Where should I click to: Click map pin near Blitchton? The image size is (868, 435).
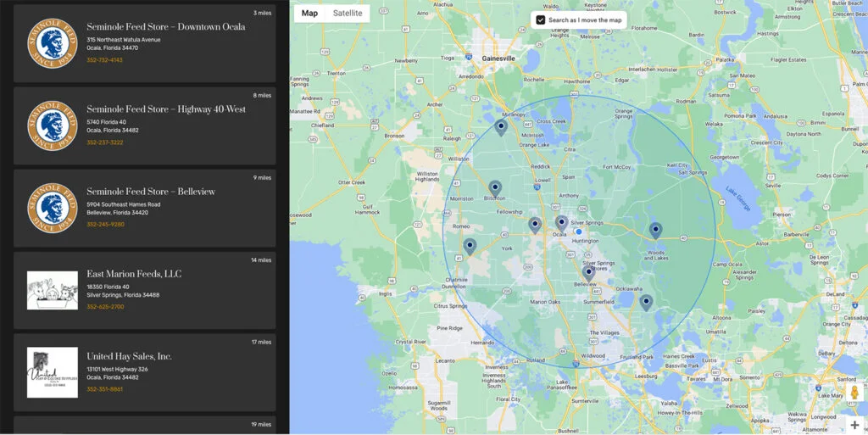pos(495,189)
